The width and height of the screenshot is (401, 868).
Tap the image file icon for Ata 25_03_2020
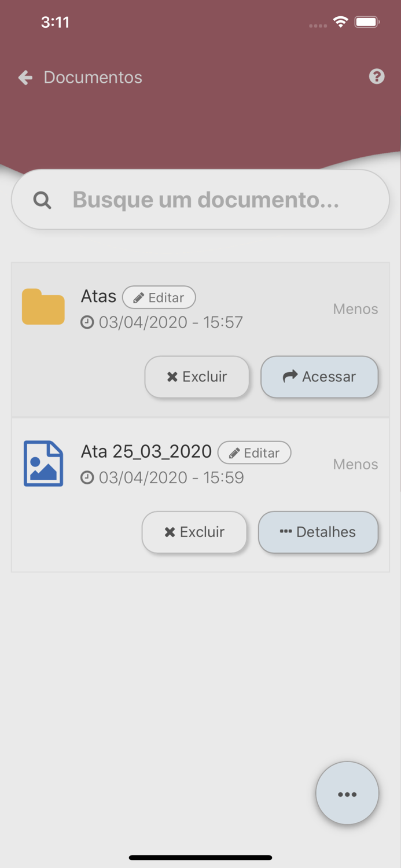click(x=43, y=463)
